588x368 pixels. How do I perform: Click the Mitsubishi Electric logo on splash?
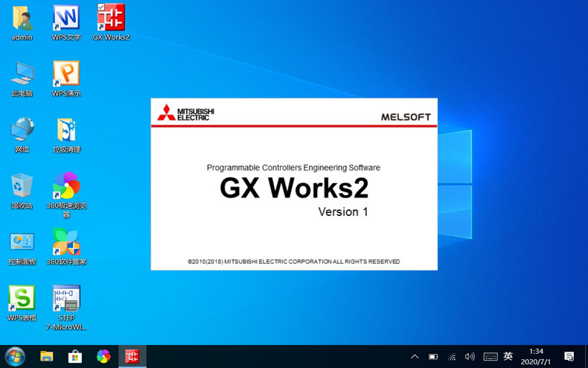coord(185,112)
